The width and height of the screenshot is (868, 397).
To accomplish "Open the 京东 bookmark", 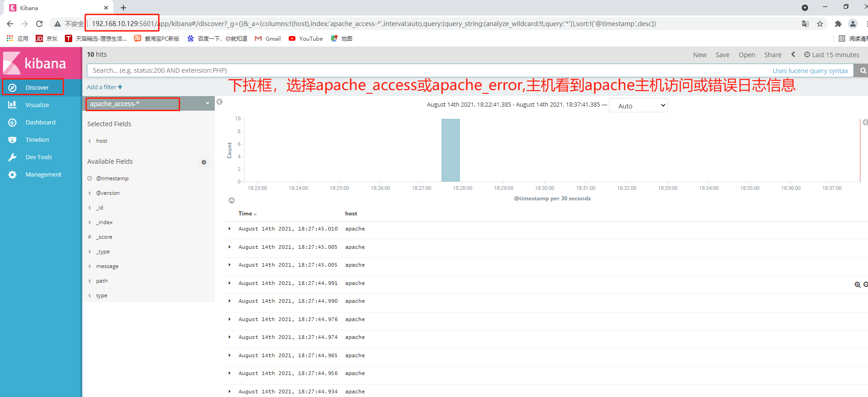I will click(x=47, y=39).
